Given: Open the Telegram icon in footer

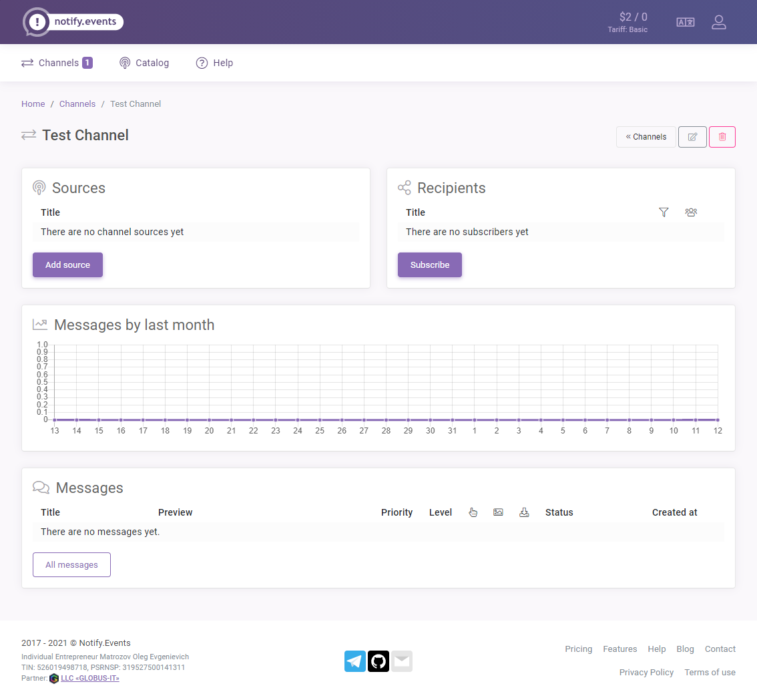Looking at the screenshot, I should [355, 661].
